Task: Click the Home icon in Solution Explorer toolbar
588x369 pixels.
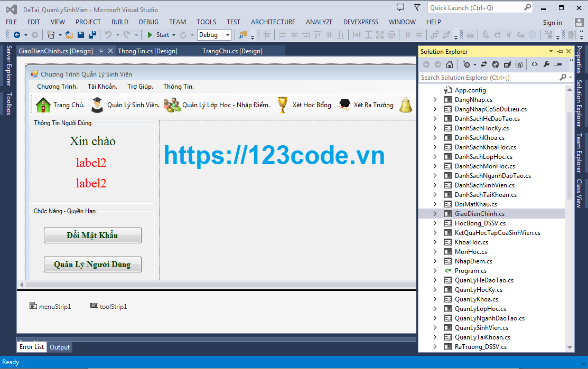Action: click(x=450, y=64)
